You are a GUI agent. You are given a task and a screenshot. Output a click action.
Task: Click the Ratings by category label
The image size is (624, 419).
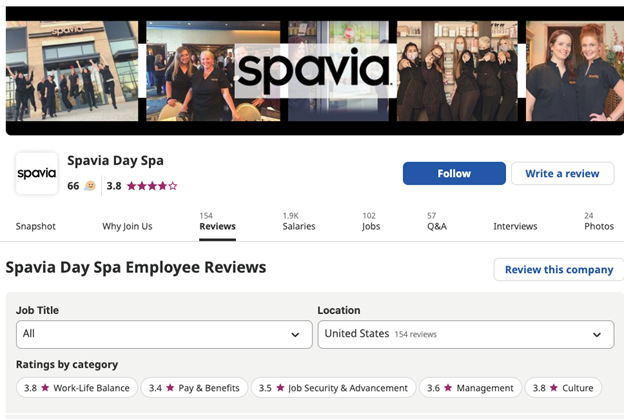(67, 365)
